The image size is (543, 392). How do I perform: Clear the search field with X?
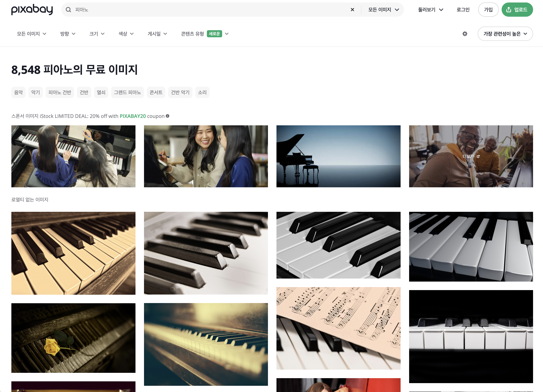(352, 10)
